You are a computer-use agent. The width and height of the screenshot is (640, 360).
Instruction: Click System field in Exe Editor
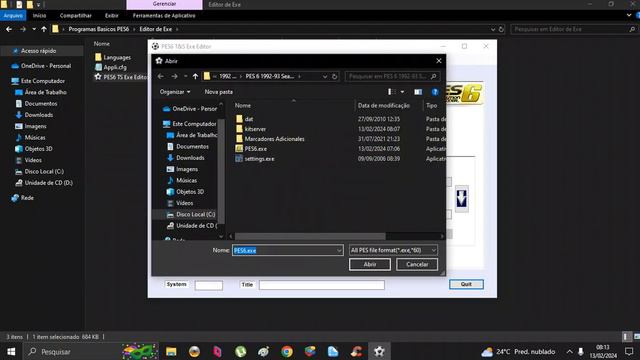click(209, 285)
